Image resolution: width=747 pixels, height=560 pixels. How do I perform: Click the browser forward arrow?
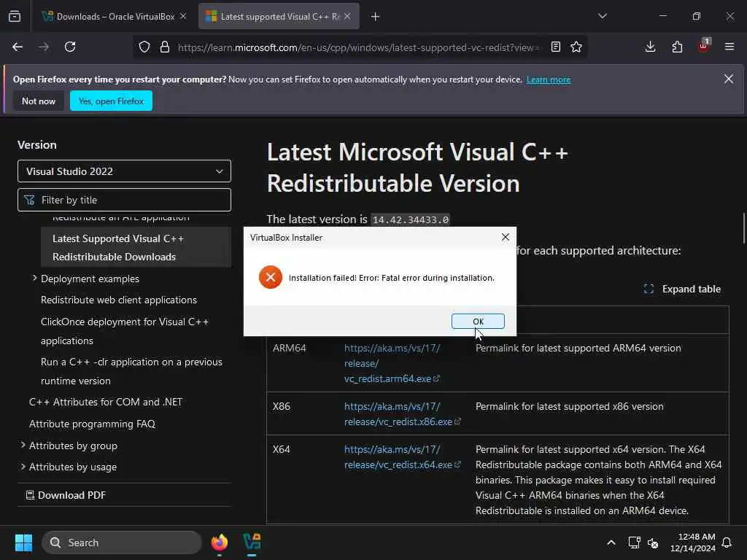coord(44,47)
